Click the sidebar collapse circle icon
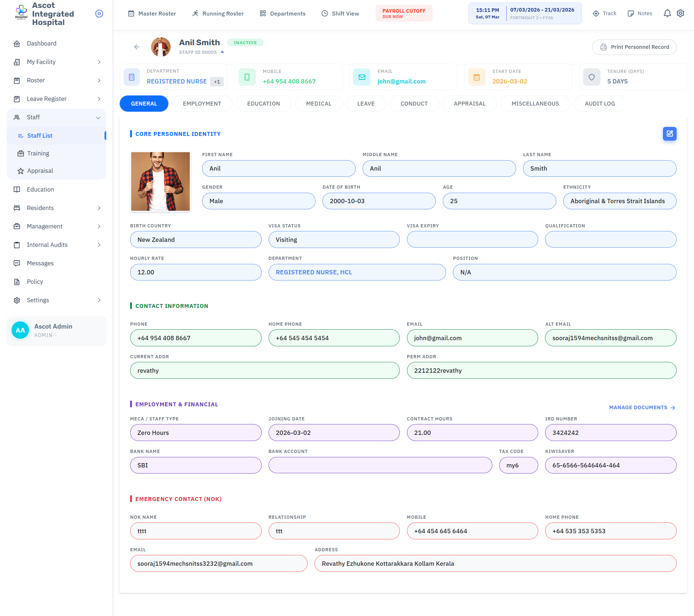The height and width of the screenshot is (616, 694). pyautogui.click(x=99, y=14)
